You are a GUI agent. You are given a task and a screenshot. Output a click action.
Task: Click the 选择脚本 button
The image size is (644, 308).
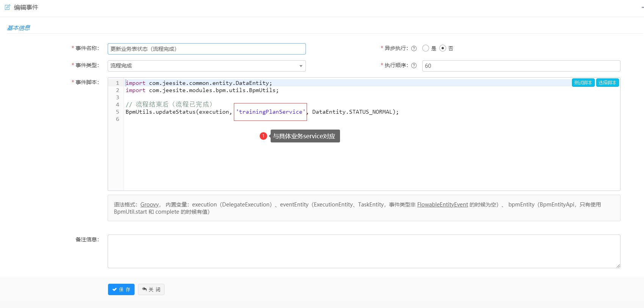pos(607,83)
